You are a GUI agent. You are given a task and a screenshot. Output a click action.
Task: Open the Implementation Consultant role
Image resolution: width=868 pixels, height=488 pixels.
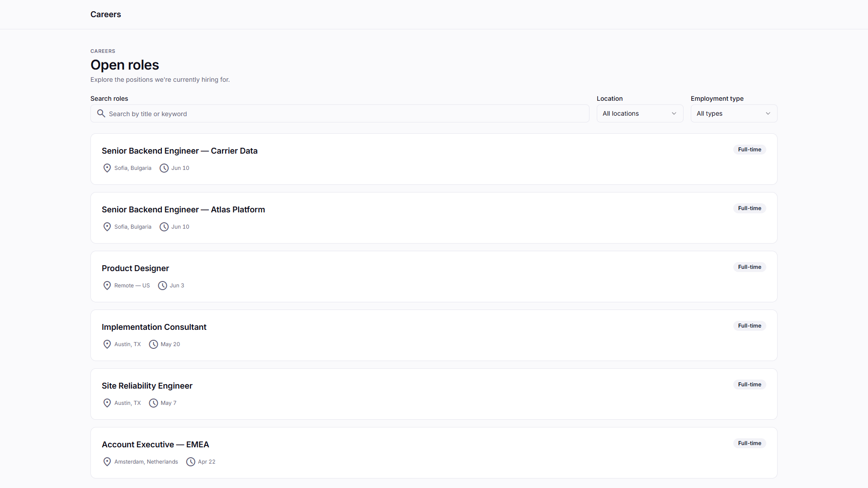click(x=154, y=327)
